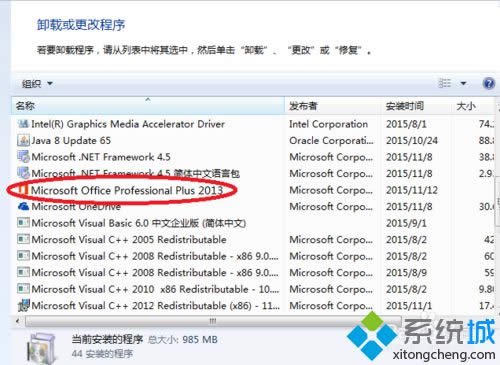This screenshot has height=365, width=500.
Task: Select Intel(R) Graphics Media Accelerator Driver
Action: point(128,124)
